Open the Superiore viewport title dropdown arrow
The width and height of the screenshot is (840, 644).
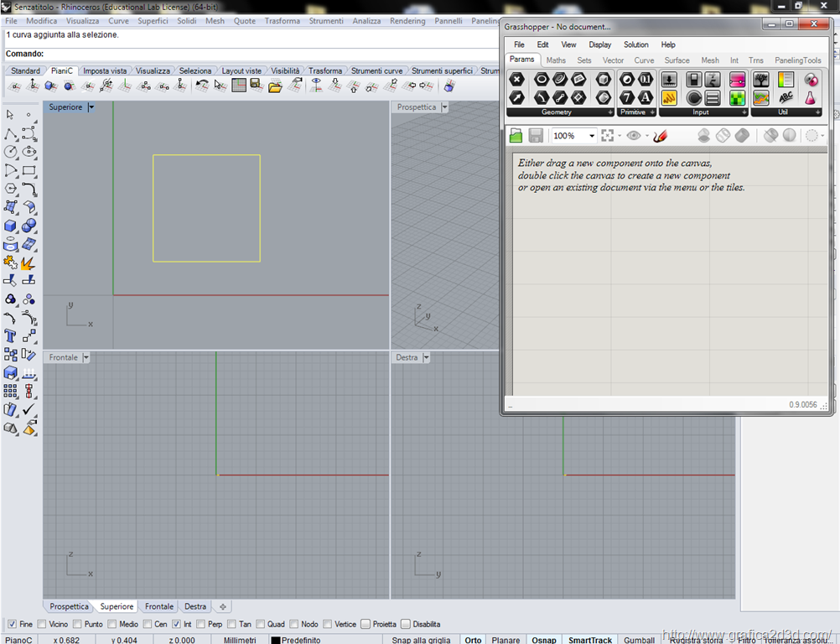[91, 107]
